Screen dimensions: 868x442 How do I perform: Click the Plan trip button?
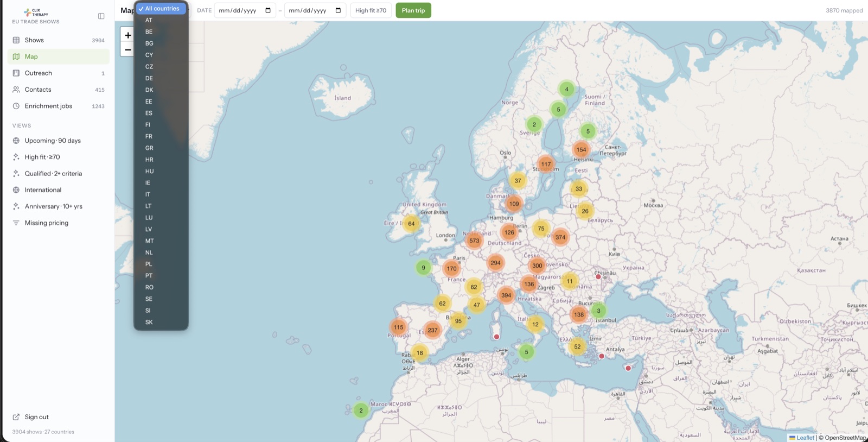(x=413, y=10)
